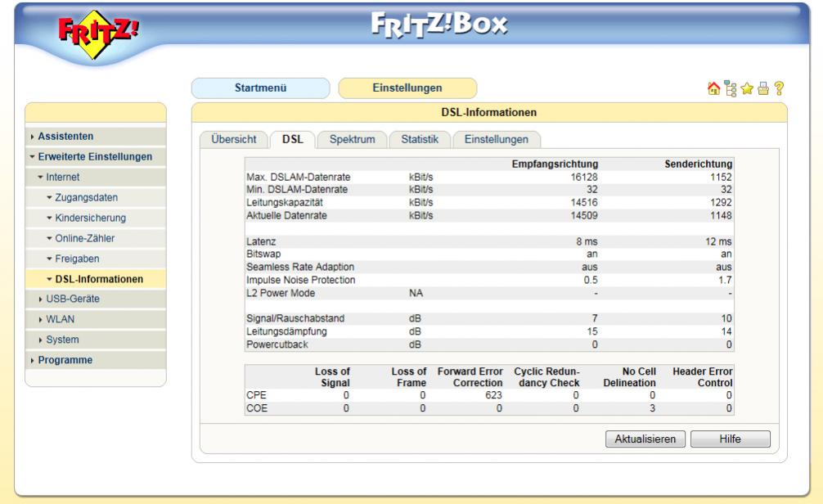Click the System label in sidebar
This screenshot has width=823, height=504.
coord(62,340)
